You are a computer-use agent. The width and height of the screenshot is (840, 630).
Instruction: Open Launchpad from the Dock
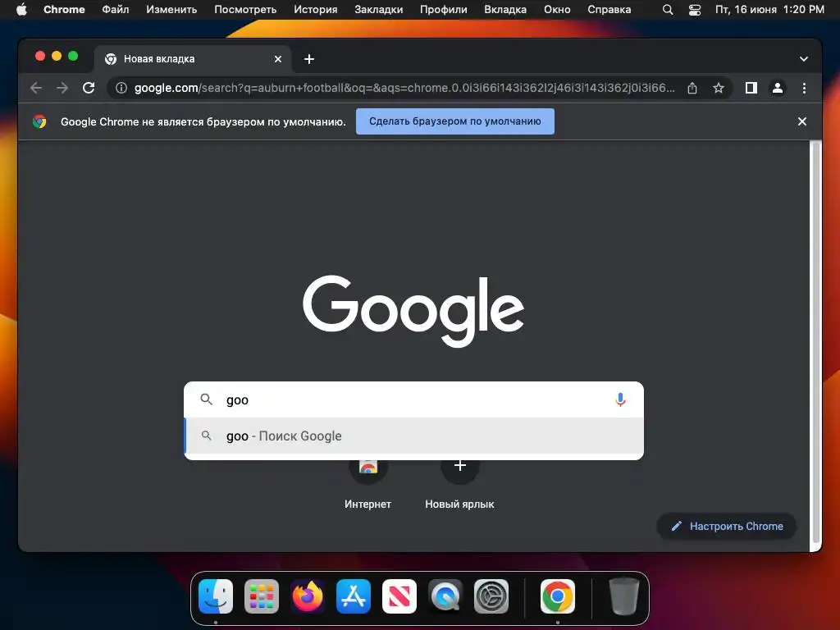262,596
